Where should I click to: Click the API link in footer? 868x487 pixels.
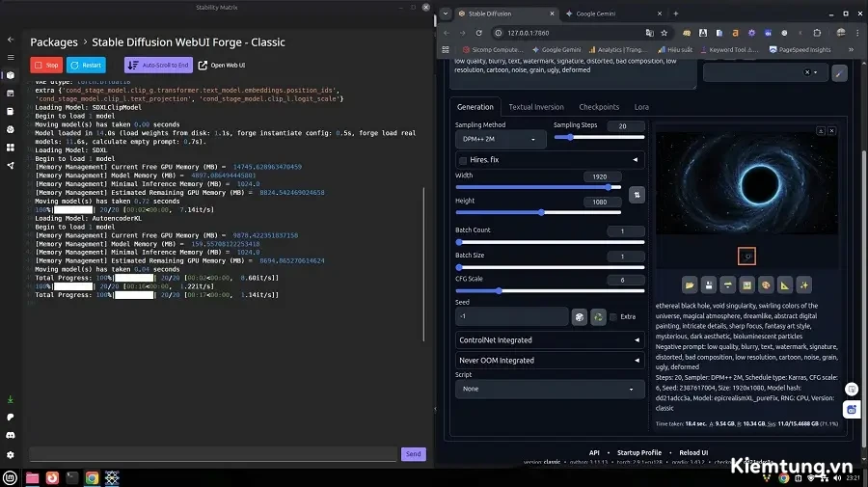pos(594,452)
